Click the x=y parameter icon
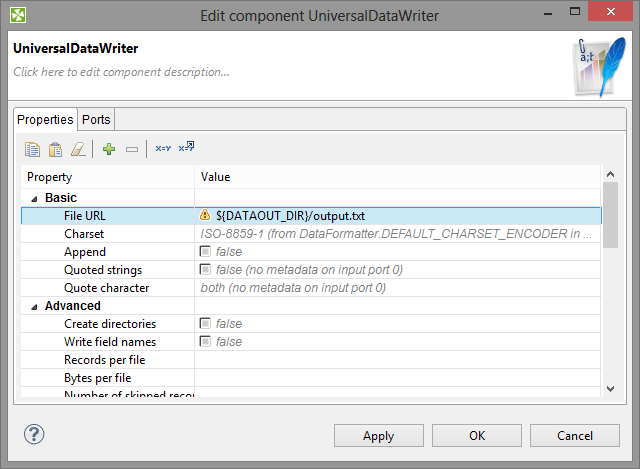 click(163, 149)
